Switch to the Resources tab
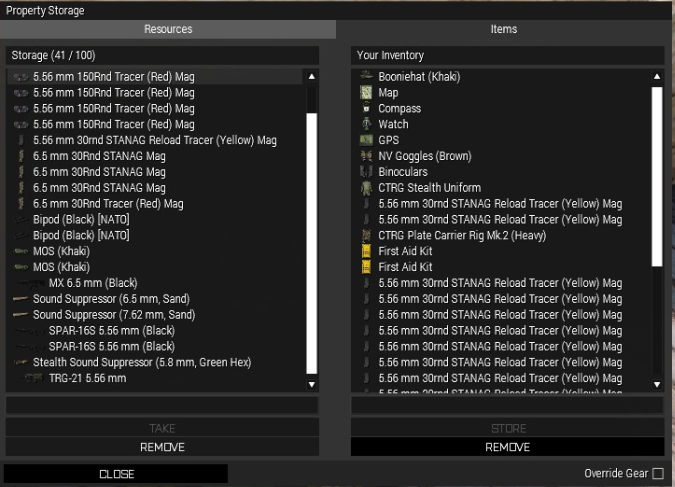This screenshot has height=487, width=675. pyautogui.click(x=168, y=29)
